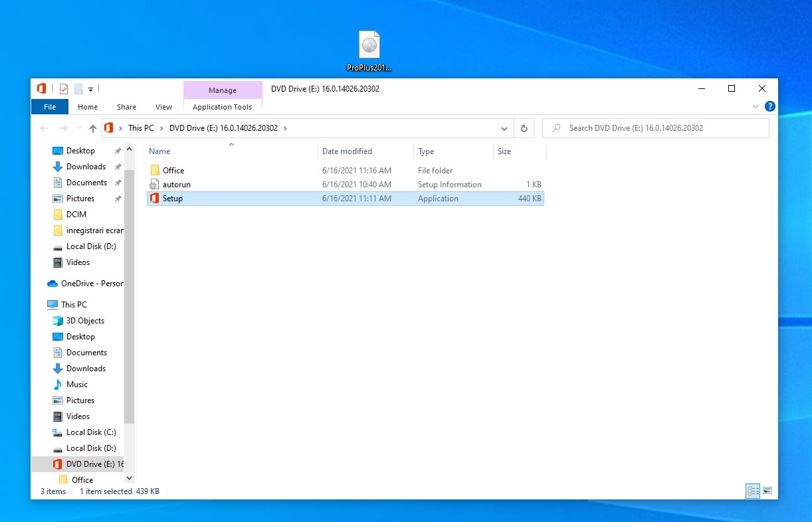Click the blue Help question mark icon
812x522 pixels.
click(x=770, y=106)
